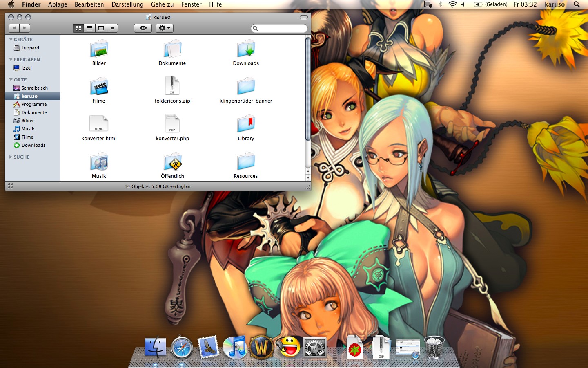Expand the SUCHE sidebar section
The image size is (588, 368).
coord(11,157)
